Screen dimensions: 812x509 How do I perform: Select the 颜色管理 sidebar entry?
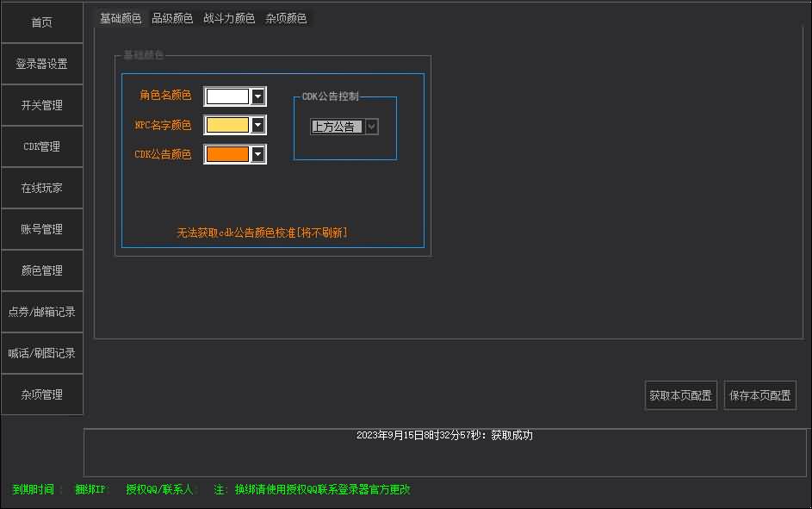point(40,270)
